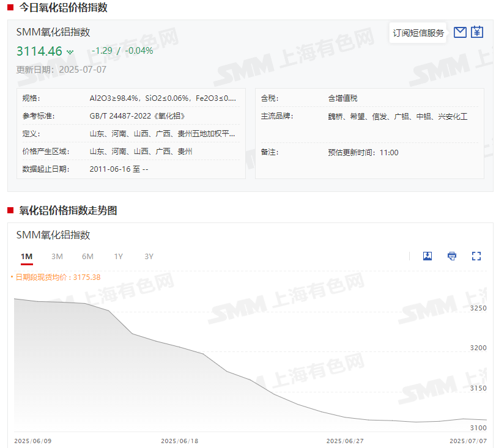
Task: Click the SMS subscription envelope icon
Action: coord(461,32)
